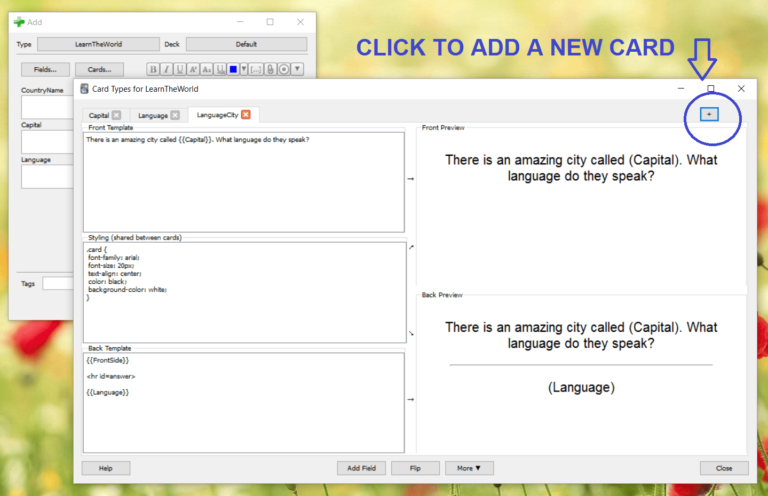Open the LearnTheWorld note type selector
This screenshot has width=768, height=496.
[97, 44]
